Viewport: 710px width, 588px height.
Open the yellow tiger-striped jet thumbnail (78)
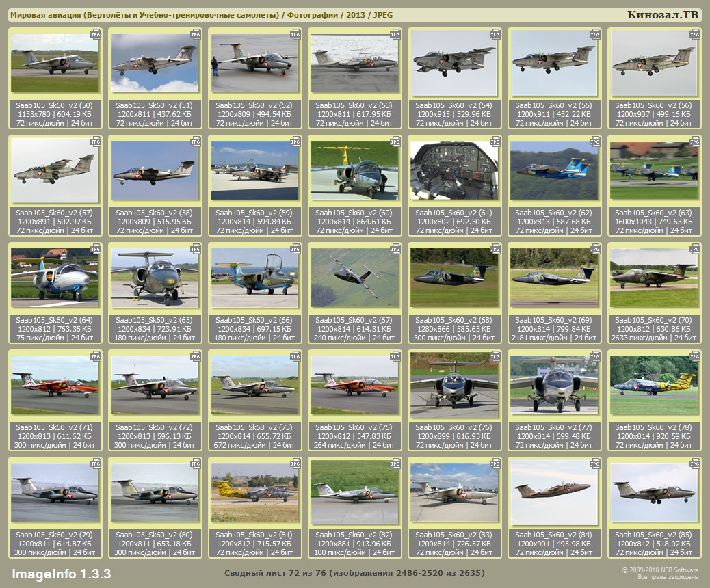point(654,385)
